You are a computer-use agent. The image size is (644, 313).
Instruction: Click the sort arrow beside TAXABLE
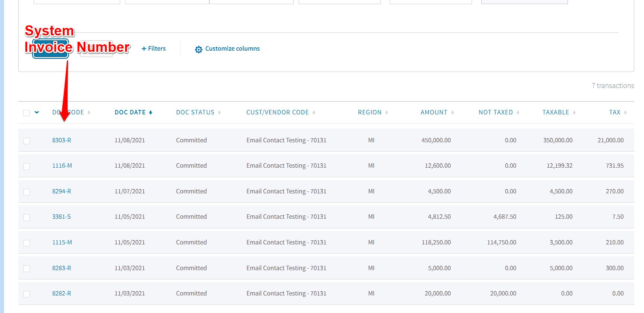pos(574,113)
